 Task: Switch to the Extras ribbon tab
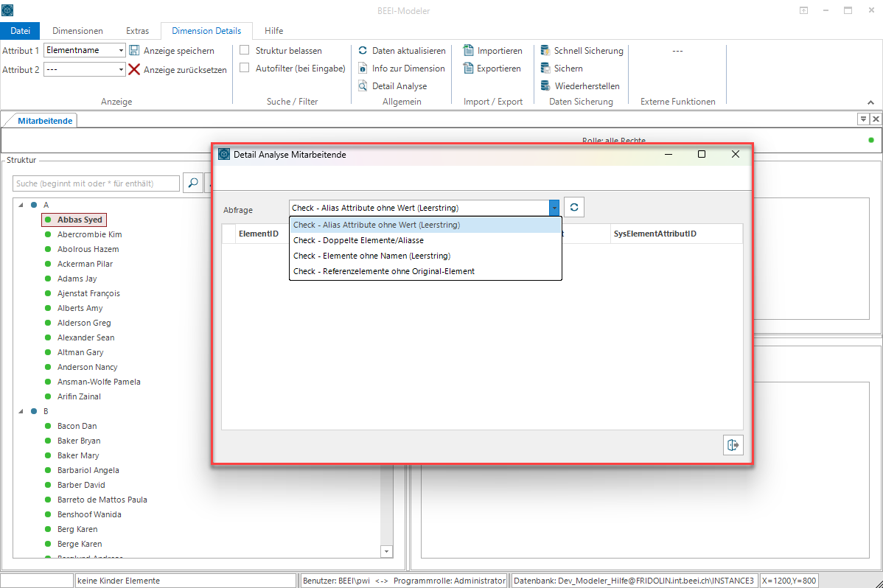point(137,30)
